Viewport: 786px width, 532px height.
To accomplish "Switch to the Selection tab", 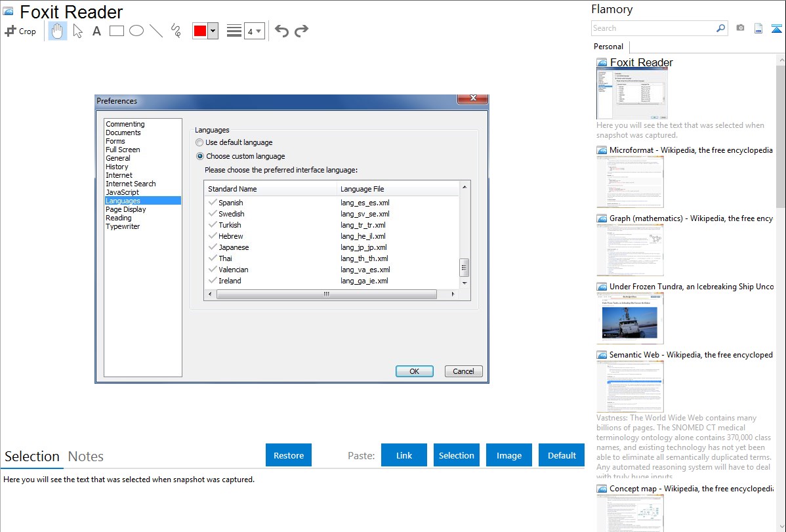I will click(x=32, y=457).
